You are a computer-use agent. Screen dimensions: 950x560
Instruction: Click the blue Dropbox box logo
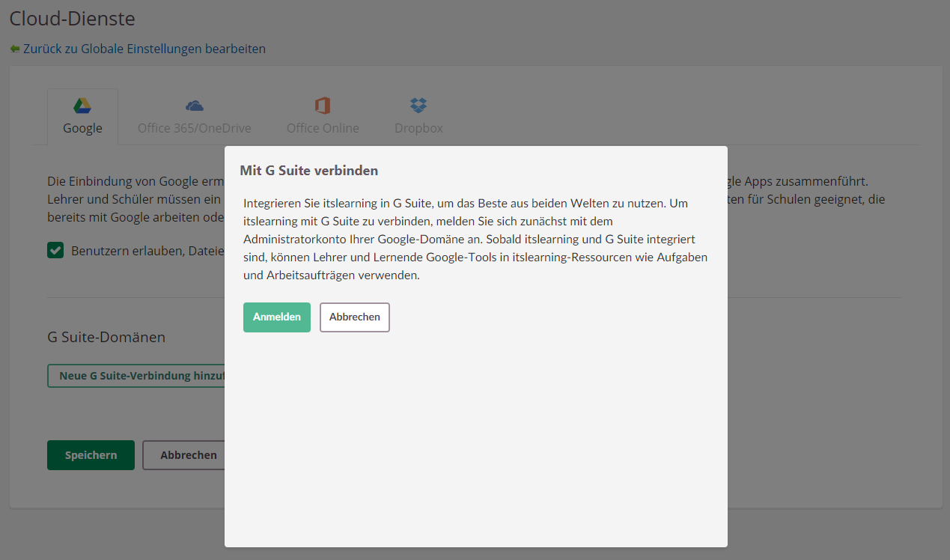coord(418,106)
